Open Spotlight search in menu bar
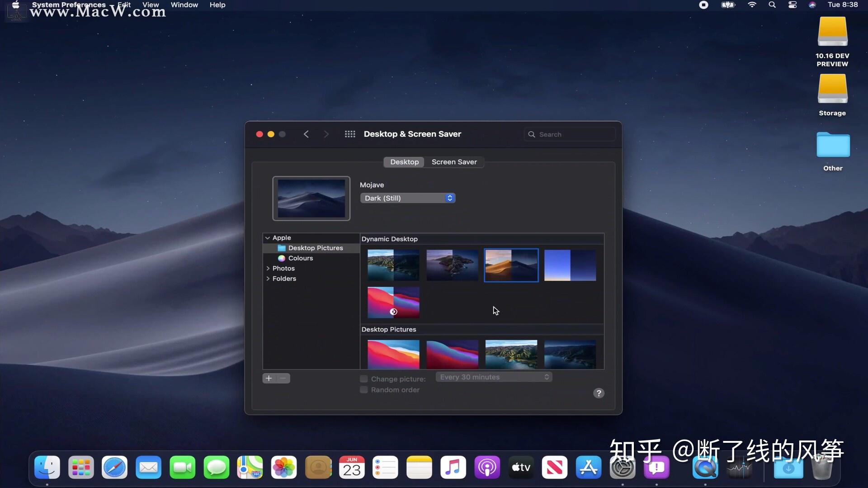 (772, 5)
